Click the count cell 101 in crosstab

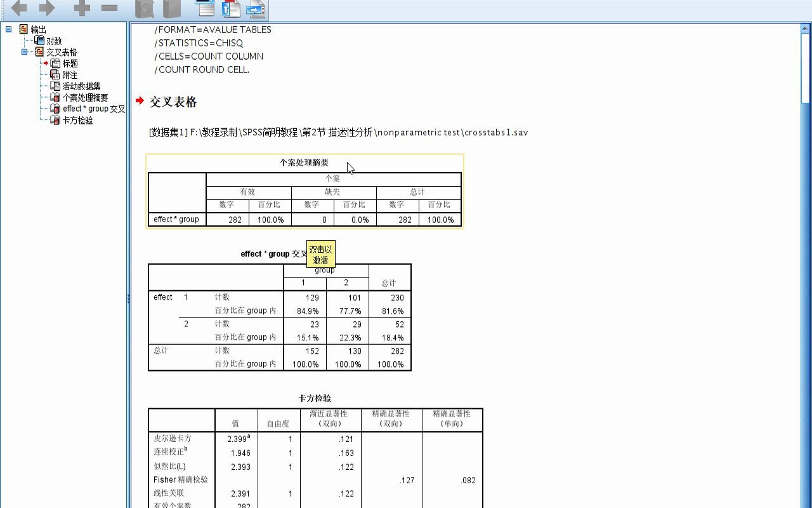[x=354, y=298]
